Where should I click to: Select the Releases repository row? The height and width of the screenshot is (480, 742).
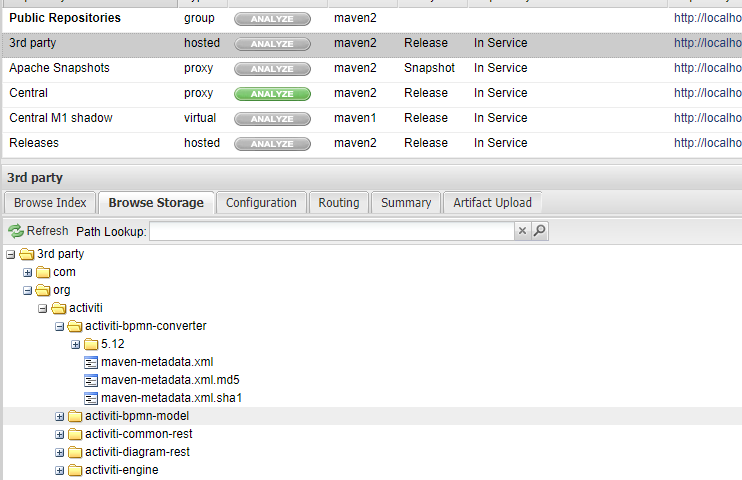[34, 143]
